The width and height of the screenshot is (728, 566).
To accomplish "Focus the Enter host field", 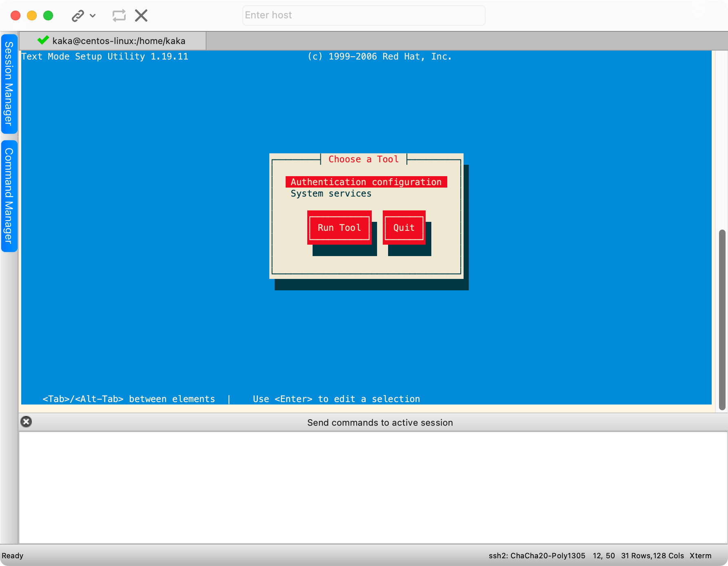I will tap(363, 15).
